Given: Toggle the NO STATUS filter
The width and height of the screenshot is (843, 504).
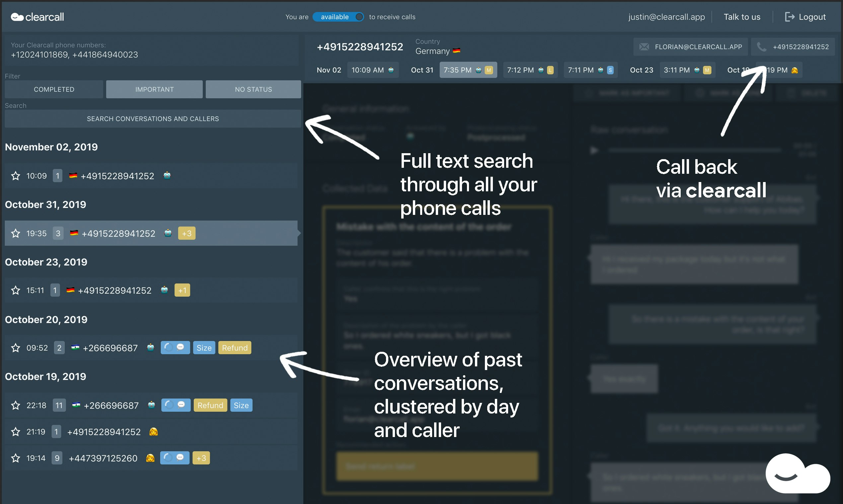Looking at the screenshot, I should click(253, 89).
